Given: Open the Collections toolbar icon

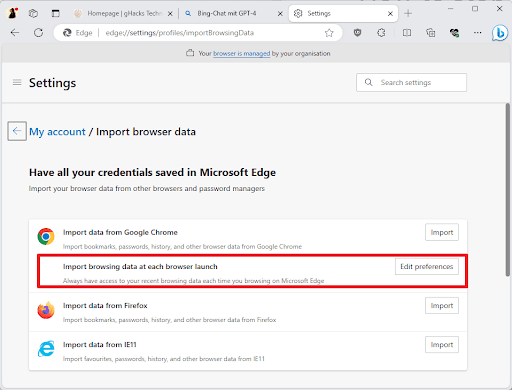Looking at the screenshot, I should click(430, 33).
